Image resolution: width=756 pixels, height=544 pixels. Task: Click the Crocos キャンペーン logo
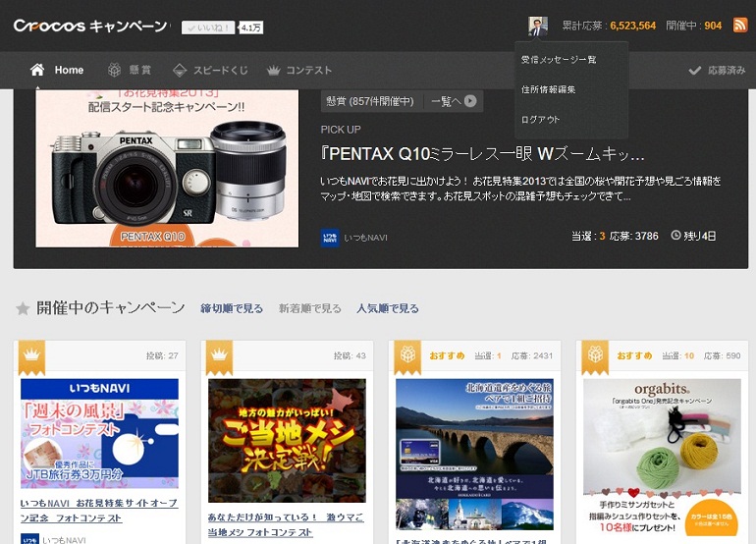90,26
